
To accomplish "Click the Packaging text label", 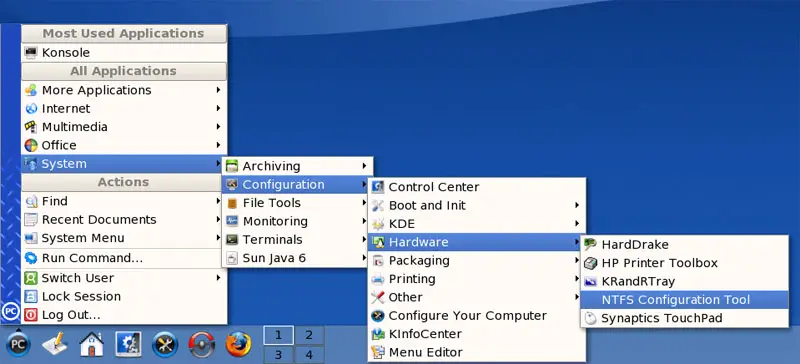I will 419,260.
